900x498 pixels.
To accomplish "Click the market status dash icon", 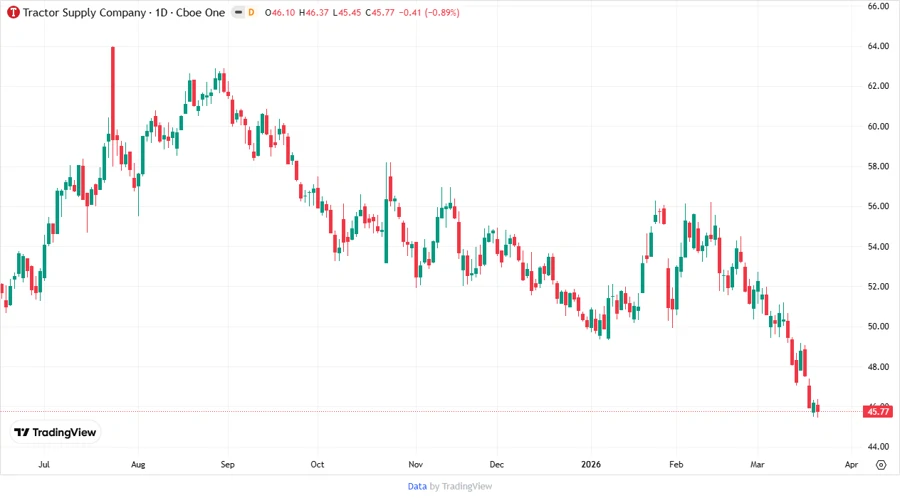I will click(x=238, y=12).
